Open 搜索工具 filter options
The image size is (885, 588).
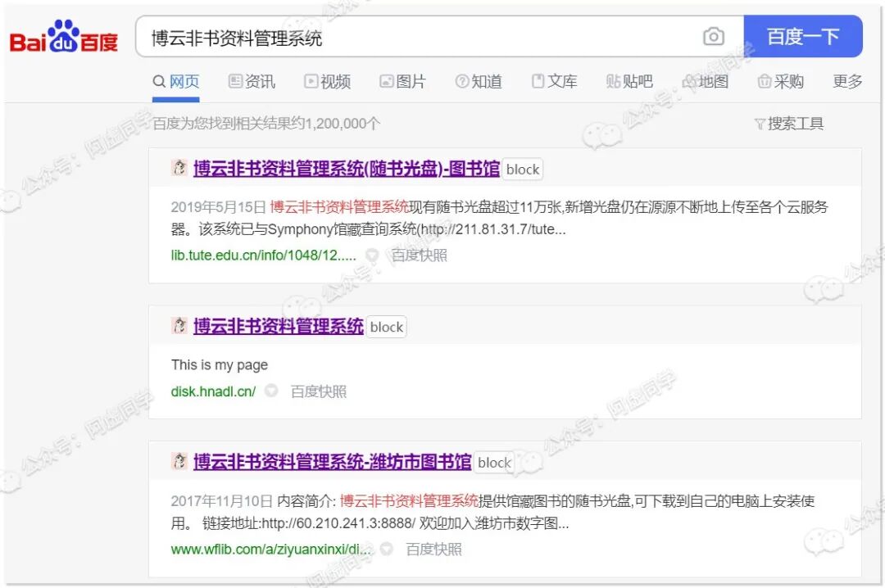[789, 124]
